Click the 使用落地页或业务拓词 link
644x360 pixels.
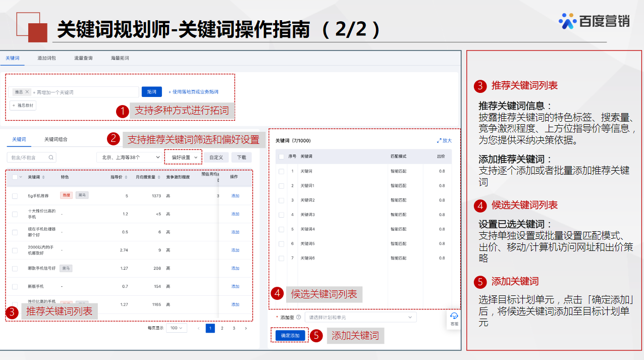(x=193, y=92)
